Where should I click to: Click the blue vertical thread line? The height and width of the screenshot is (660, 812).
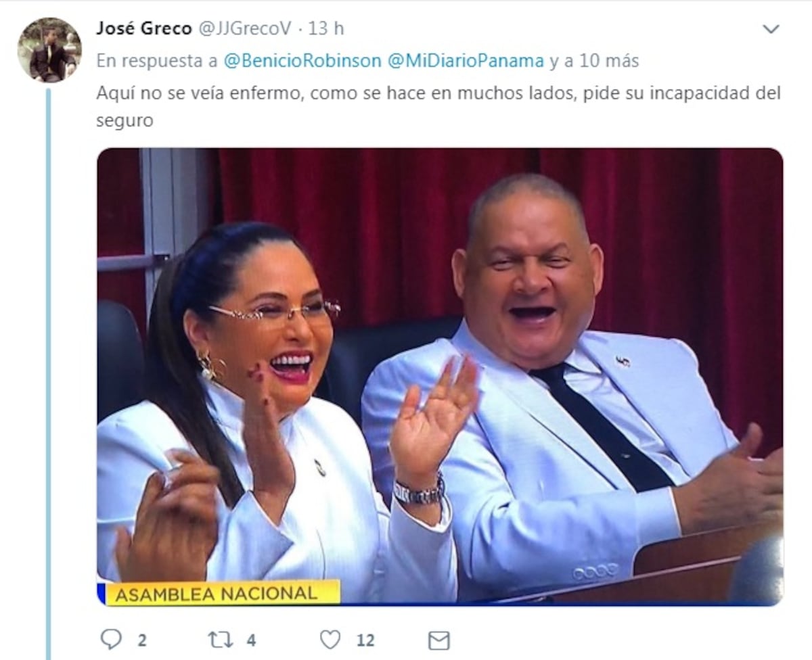click(48, 373)
